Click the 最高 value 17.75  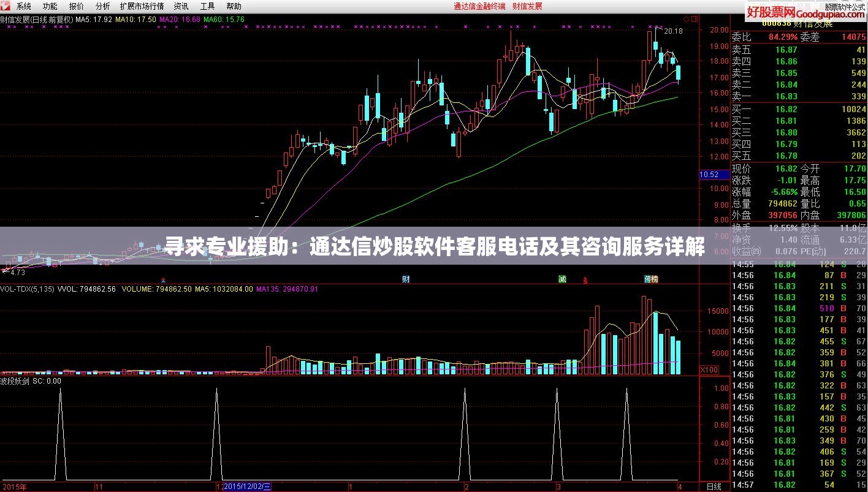(x=855, y=180)
